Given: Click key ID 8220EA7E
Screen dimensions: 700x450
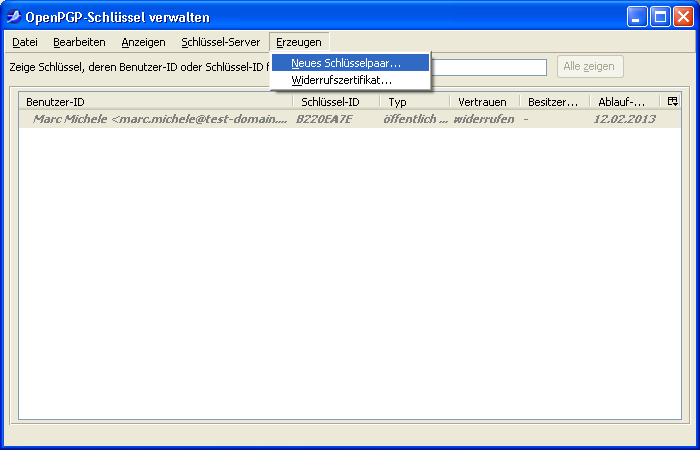Looking at the screenshot, I should pyautogui.click(x=325, y=119).
